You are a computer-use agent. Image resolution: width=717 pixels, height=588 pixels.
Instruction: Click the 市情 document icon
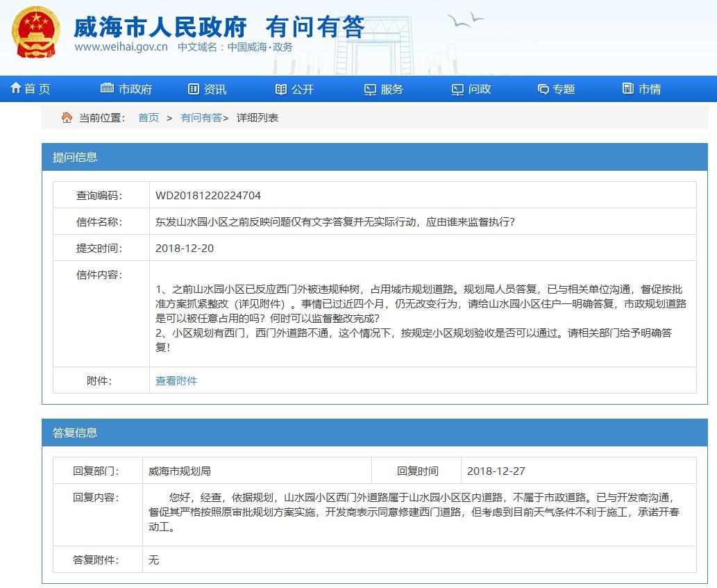(x=628, y=89)
